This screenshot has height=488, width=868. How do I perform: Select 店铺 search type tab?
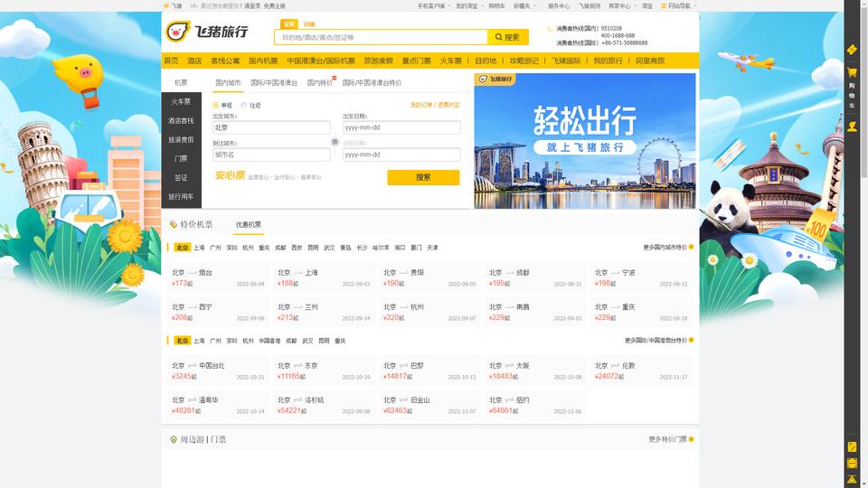click(x=309, y=24)
